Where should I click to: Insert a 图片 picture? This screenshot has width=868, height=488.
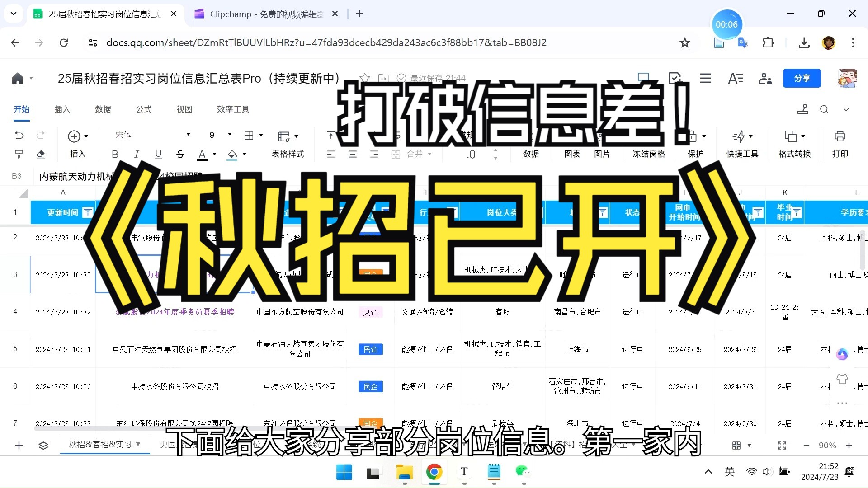tap(602, 154)
